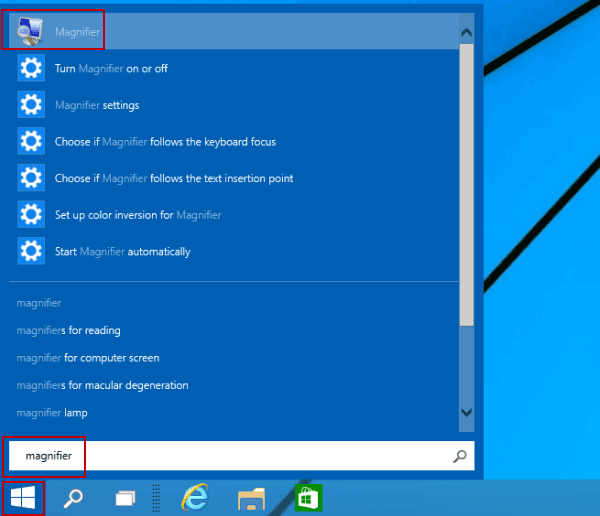Click the gear icon for text insertion point option
The image size is (600, 516).
pos(31,178)
